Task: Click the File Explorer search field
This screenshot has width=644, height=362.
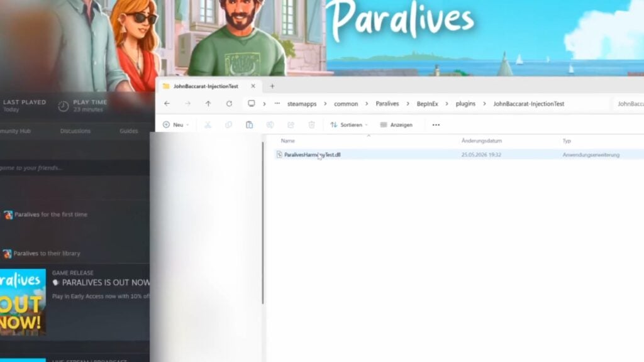Action: coord(628,104)
